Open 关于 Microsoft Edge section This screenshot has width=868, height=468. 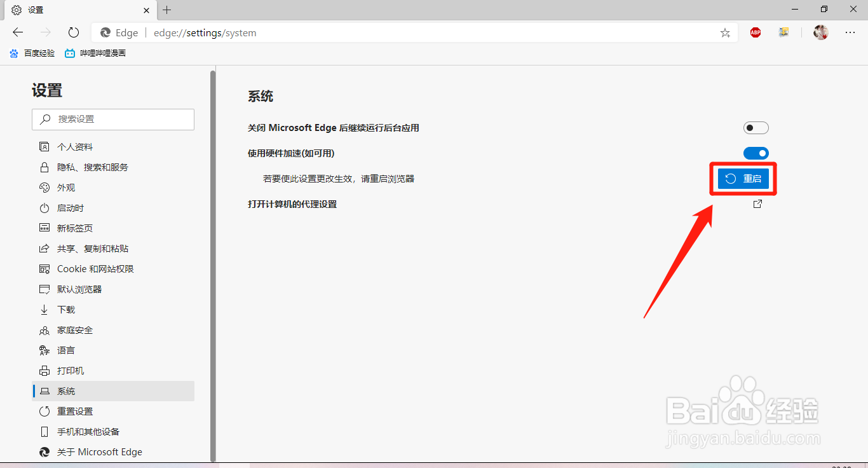(113, 452)
